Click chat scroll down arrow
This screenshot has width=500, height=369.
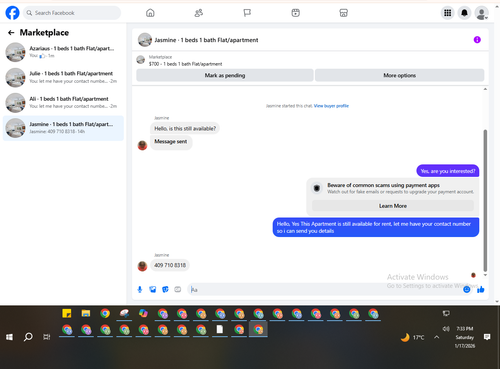(485, 275)
